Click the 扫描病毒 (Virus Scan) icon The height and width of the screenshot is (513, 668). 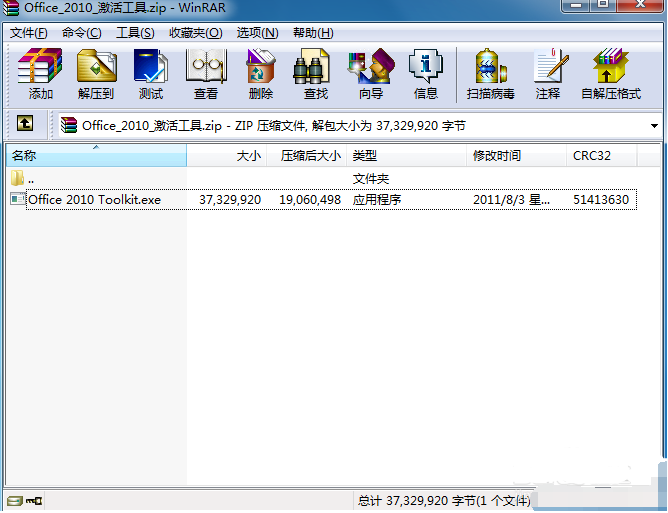tap(490, 74)
